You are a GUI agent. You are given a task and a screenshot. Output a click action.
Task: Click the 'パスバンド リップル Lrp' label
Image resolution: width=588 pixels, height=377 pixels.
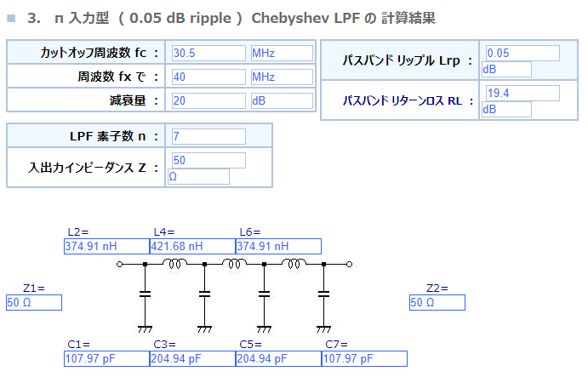[x=408, y=60]
